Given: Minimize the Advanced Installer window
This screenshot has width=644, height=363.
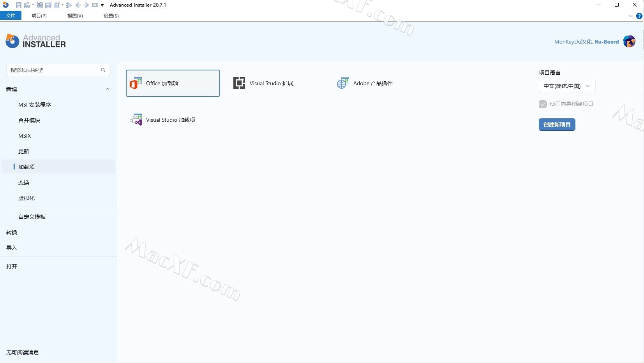Looking at the screenshot, I should click(x=599, y=5).
